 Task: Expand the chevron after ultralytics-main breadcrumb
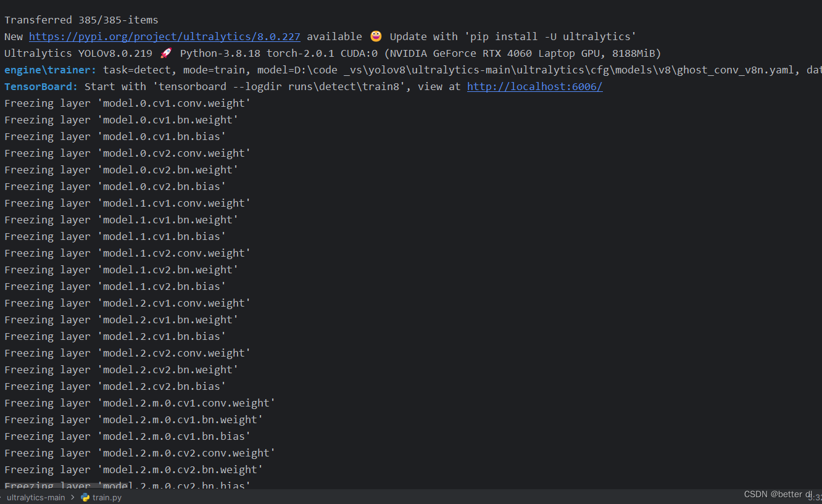click(73, 497)
